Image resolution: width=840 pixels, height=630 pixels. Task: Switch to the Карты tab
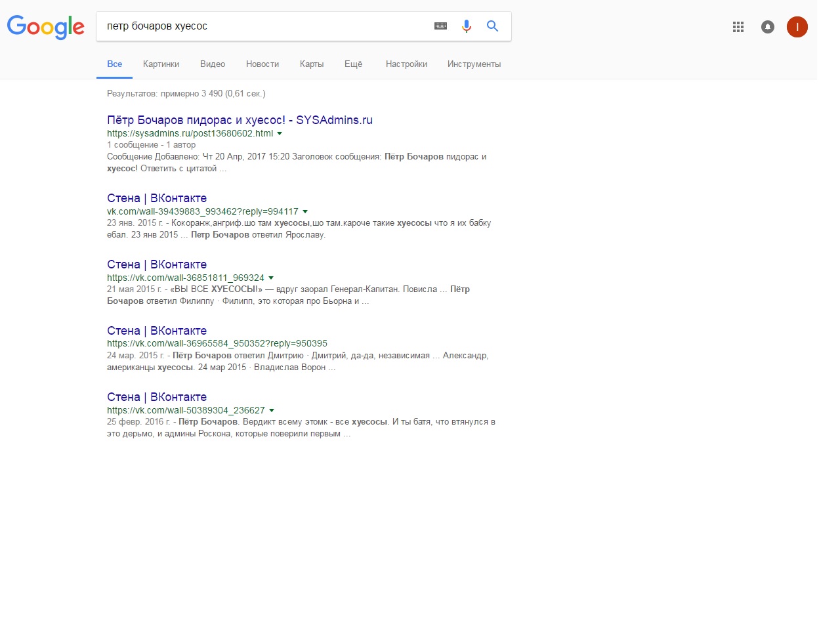312,64
